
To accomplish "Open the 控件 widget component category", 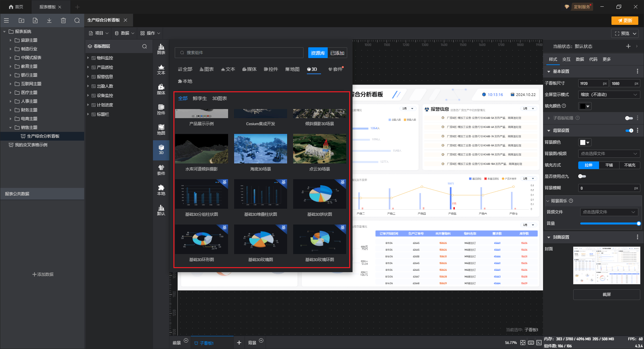I will click(161, 110).
